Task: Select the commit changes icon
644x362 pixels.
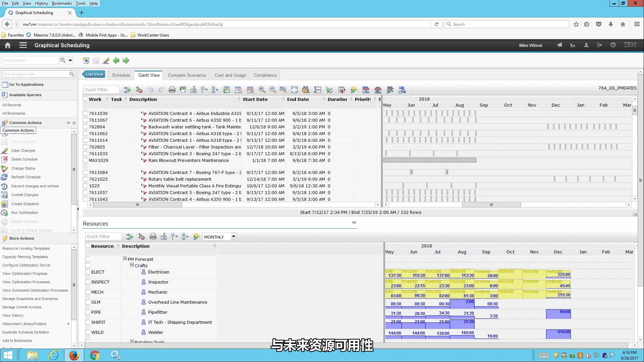Action: pos(5,194)
